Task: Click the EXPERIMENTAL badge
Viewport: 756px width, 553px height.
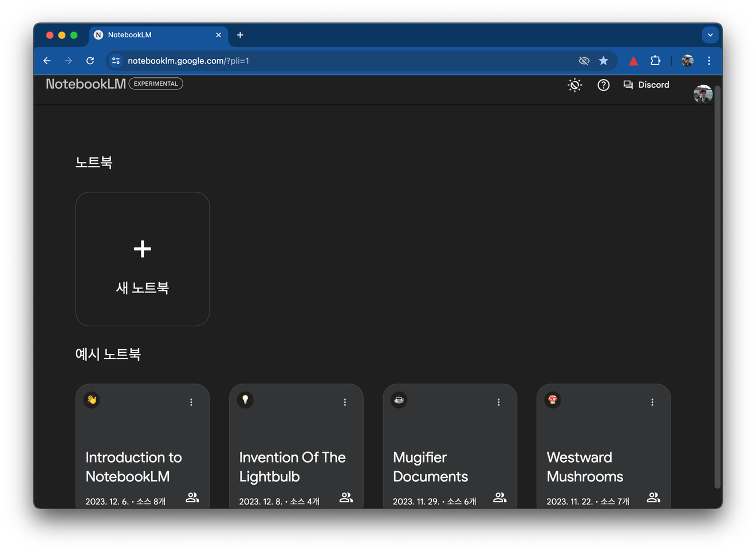Action: 156,84
